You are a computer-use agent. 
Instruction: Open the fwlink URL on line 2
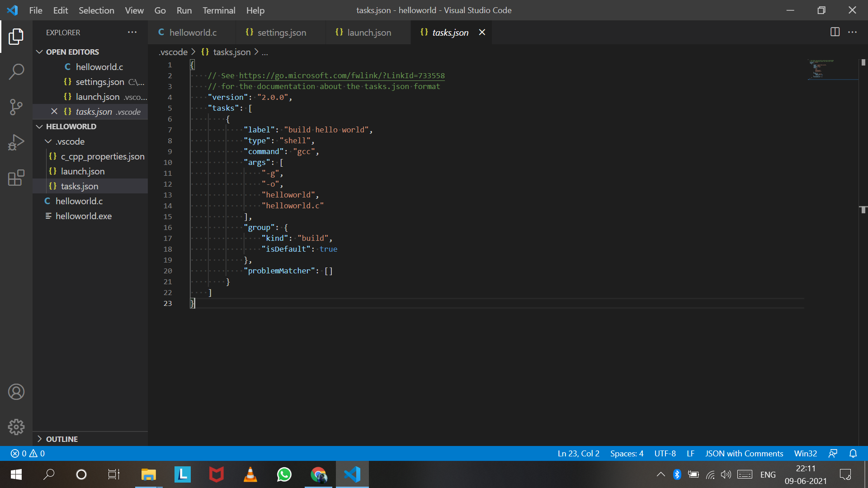(x=342, y=75)
